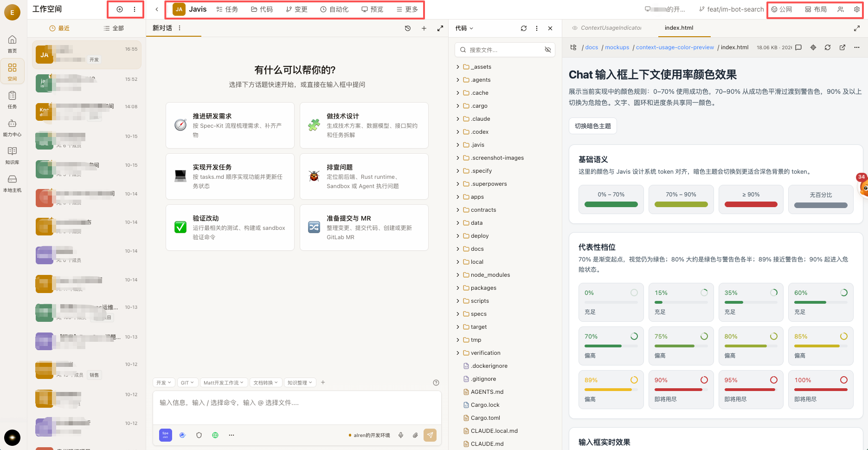Viewport: 868px width, 450px height.
Task: Select the ContextUsageIndicator file tab
Action: [607, 28]
